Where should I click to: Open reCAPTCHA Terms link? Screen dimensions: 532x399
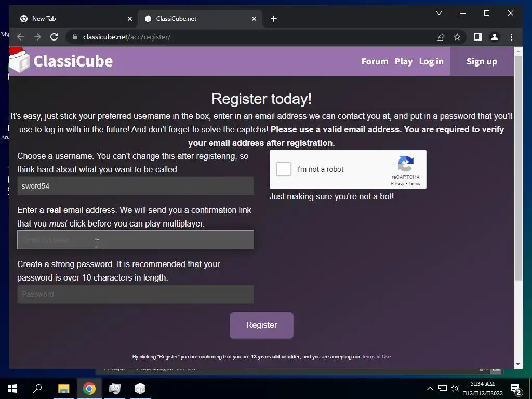click(414, 183)
